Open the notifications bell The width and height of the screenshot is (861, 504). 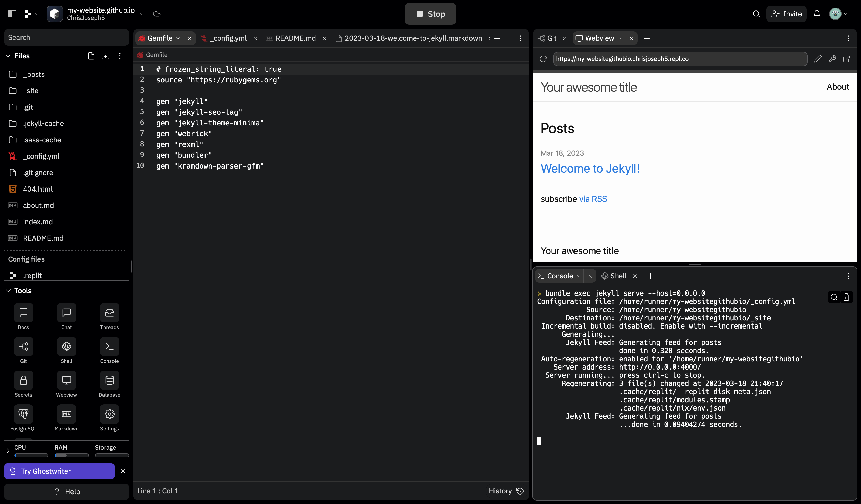pos(817,14)
